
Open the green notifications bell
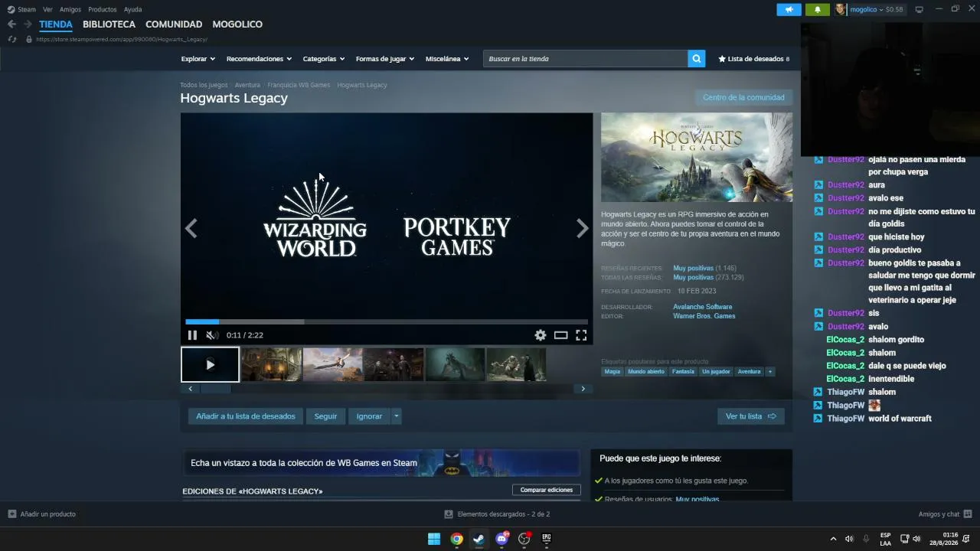pyautogui.click(x=818, y=9)
